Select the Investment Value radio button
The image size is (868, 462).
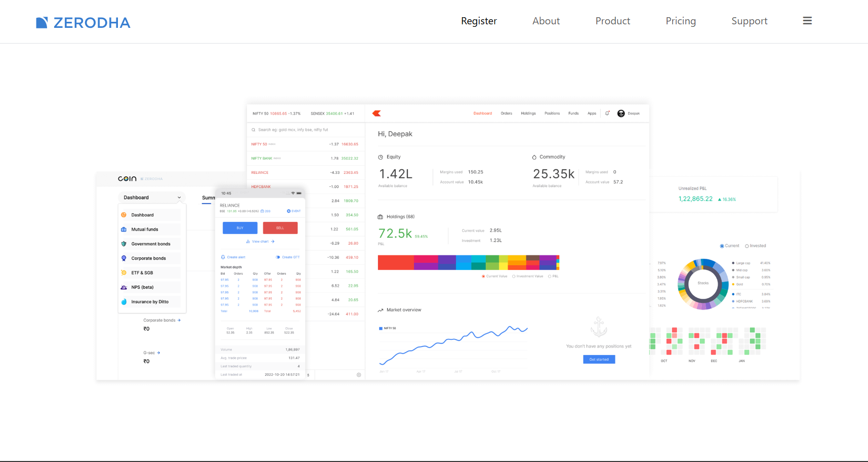[x=514, y=276]
